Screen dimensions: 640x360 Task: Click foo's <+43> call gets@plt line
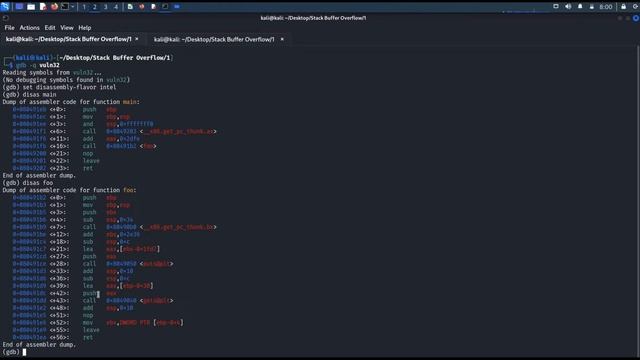93,300
